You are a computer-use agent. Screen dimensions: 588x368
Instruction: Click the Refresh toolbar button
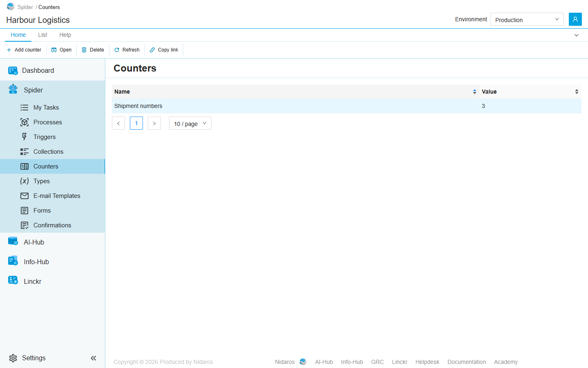(127, 50)
